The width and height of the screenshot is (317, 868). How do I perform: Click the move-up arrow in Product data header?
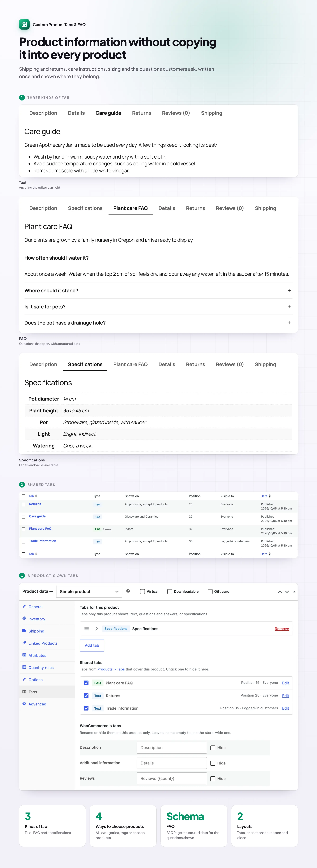click(x=280, y=591)
